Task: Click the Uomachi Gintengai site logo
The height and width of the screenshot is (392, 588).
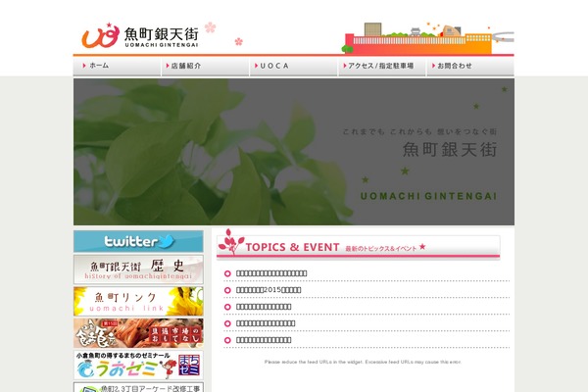Action: pos(140,35)
